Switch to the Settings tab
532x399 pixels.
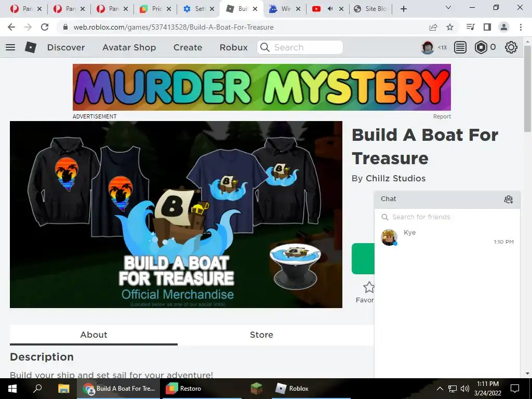(198, 9)
